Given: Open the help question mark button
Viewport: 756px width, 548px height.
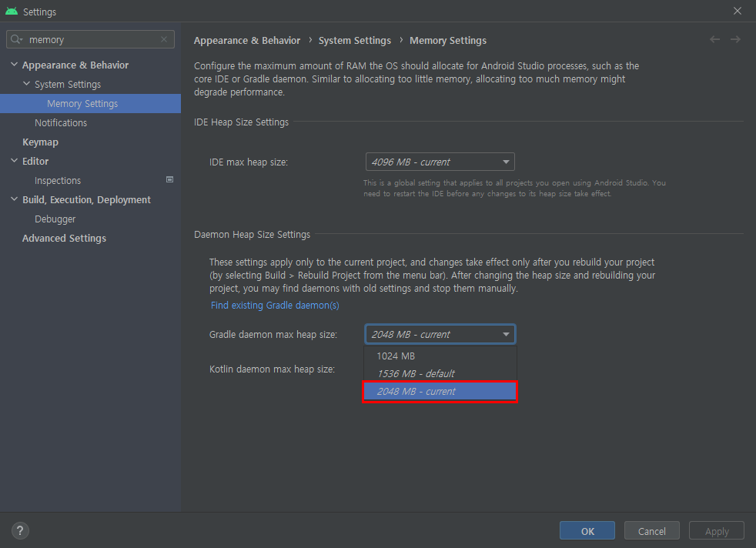Looking at the screenshot, I should [20, 530].
